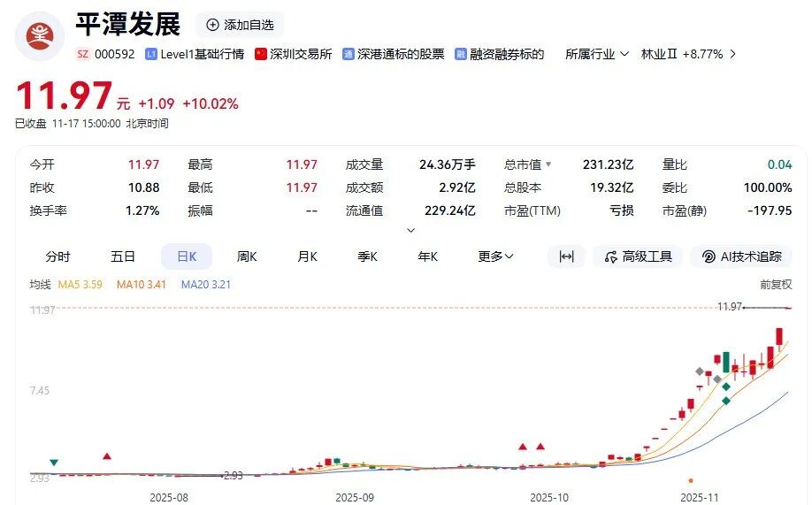Click the first red triangle marker before 2025-10
This screenshot has height=505, width=812.
[x=523, y=447]
